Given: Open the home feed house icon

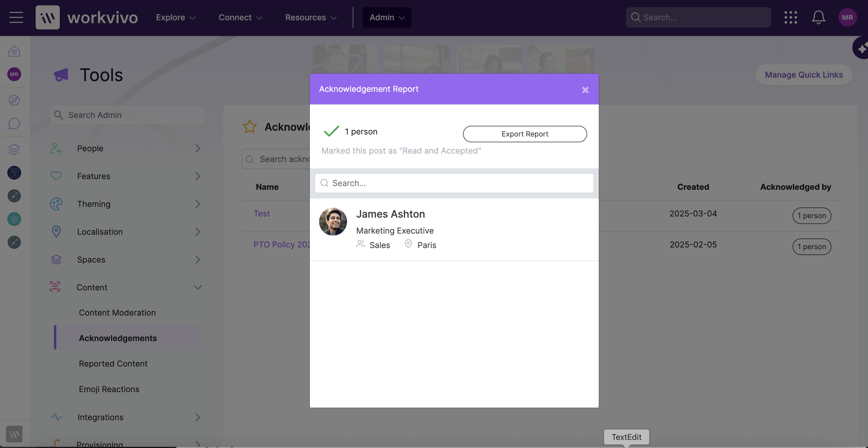Looking at the screenshot, I should tap(14, 51).
